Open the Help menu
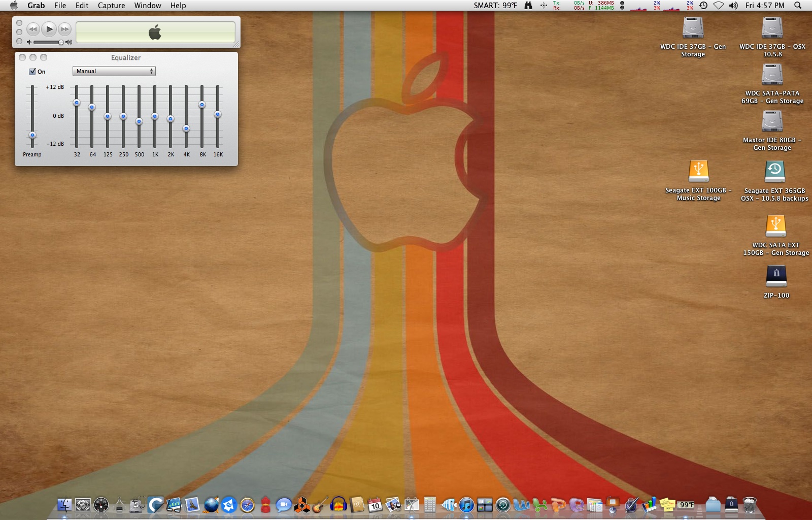 coord(178,6)
